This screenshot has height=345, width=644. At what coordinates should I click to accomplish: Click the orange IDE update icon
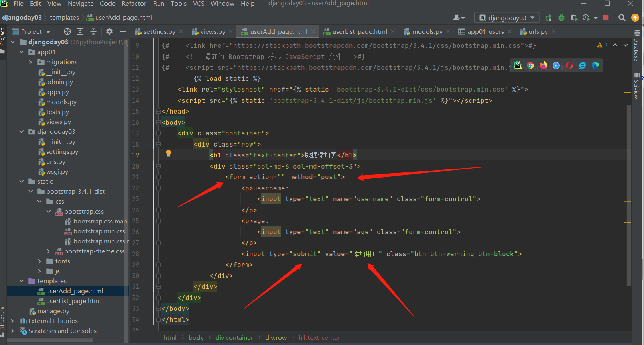click(635, 18)
